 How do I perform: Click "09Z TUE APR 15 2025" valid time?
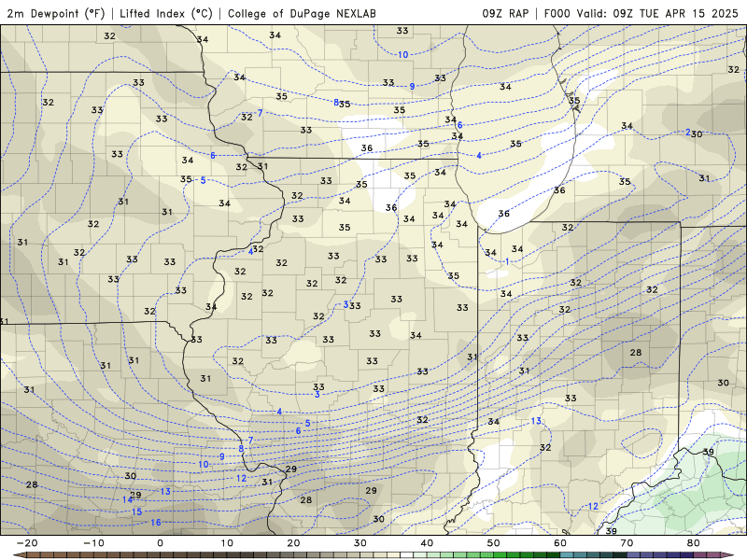tap(675, 13)
